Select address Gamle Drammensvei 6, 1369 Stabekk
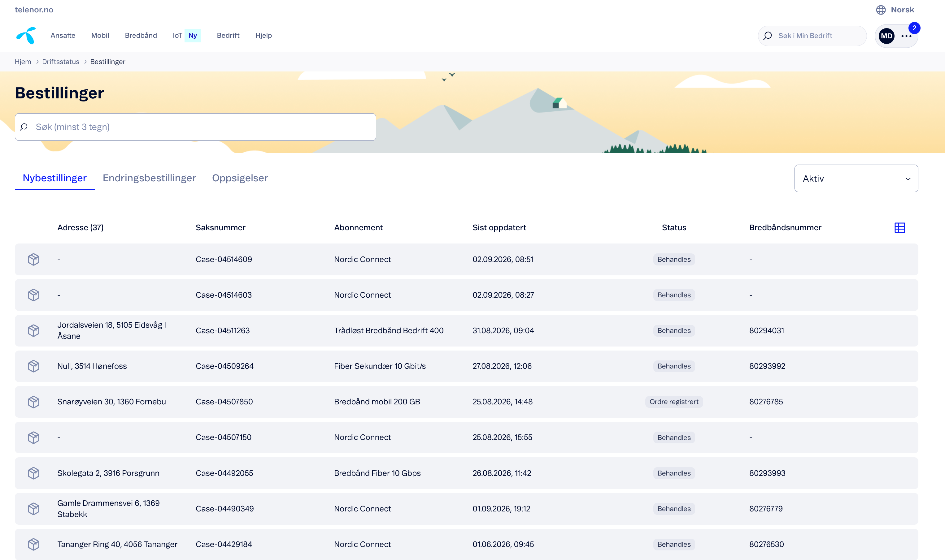 click(108, 509)
